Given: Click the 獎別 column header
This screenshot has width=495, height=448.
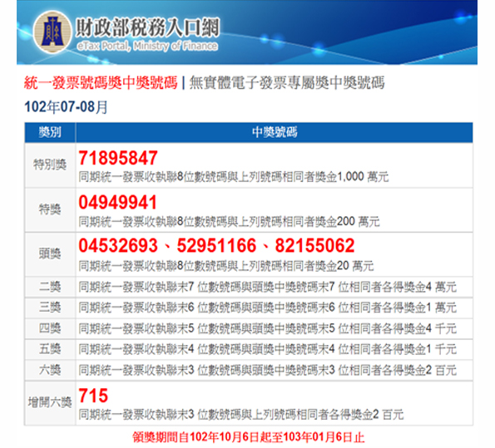Looking at the screenshot, I should [x=50, y=132].
